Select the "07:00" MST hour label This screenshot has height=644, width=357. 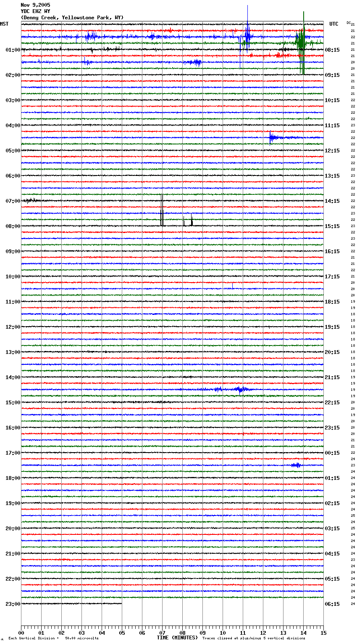click(x=13, y=201)
